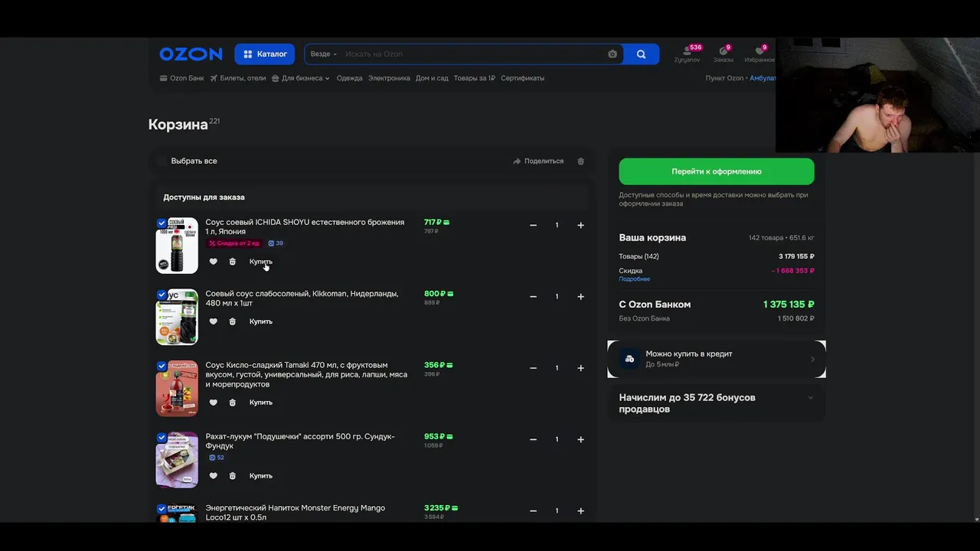Click the magnifier search button
The image size is (980, 551).
tap(642, 54)
